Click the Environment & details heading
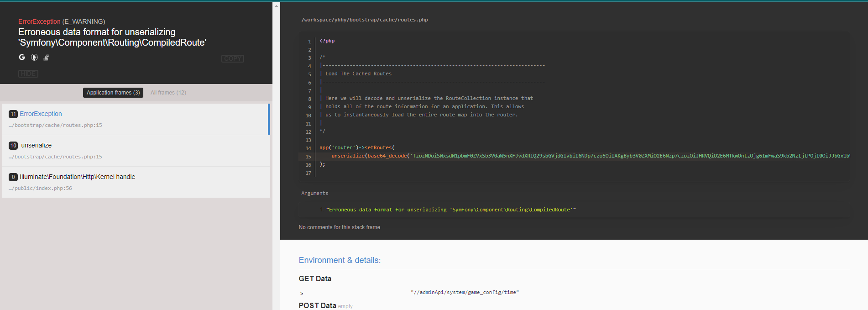 340,260
